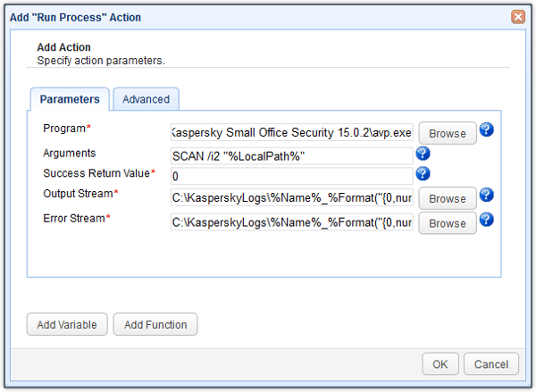Cancel the Run Process action
Image resolution: width=536 pixels, height=392 pixels.
(491, 363)
